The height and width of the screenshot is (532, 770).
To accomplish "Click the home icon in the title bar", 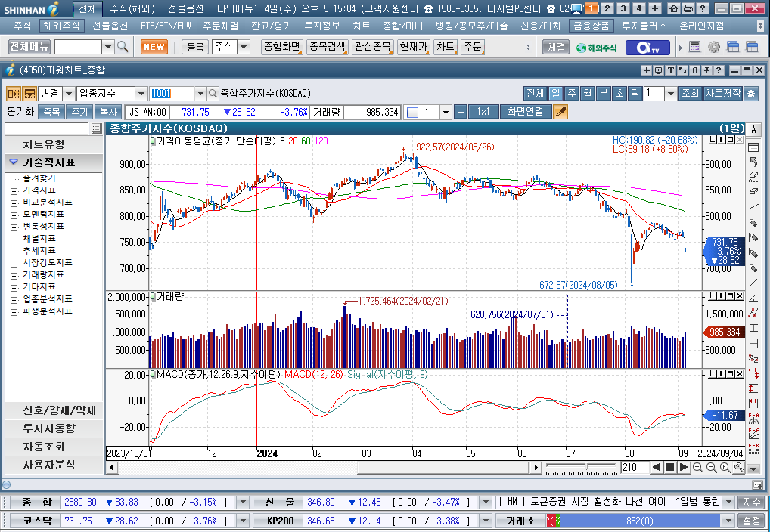I will coord(674,8).
